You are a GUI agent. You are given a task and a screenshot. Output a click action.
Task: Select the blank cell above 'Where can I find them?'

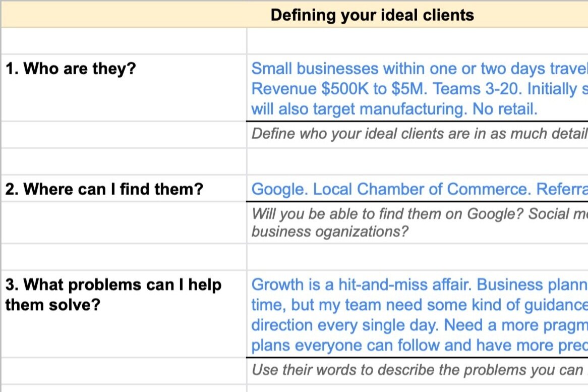124,161
